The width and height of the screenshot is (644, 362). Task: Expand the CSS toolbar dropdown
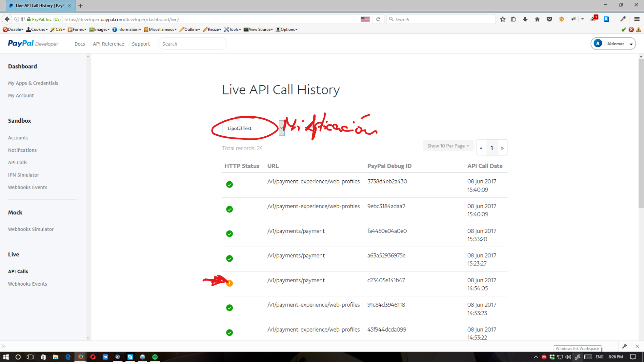click(58, 30)
